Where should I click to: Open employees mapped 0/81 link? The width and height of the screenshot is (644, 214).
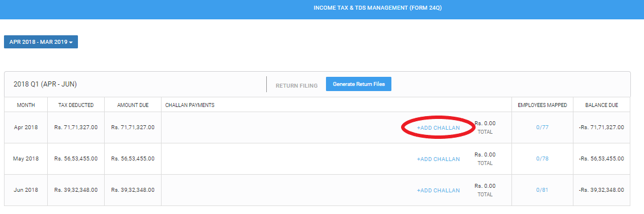[x=542, y=190]
